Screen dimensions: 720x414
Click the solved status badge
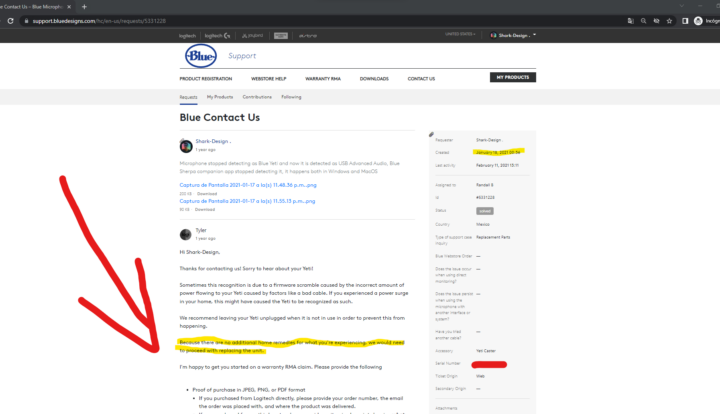click(485, 211)
